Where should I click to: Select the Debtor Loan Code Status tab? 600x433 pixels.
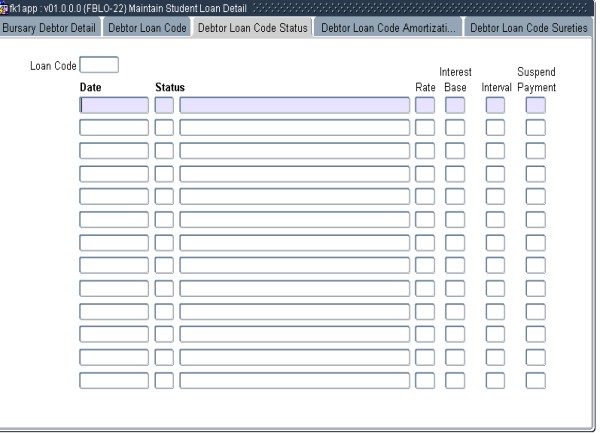point(252,26)
